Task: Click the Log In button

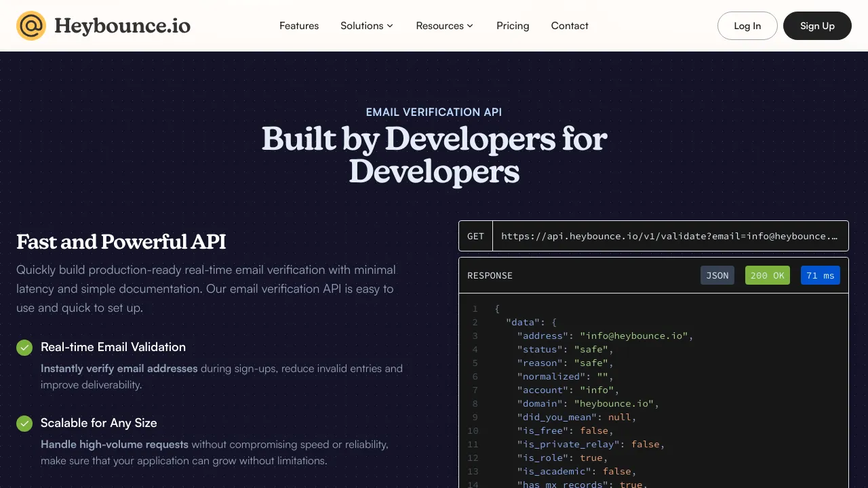Action: click(747, 26)
